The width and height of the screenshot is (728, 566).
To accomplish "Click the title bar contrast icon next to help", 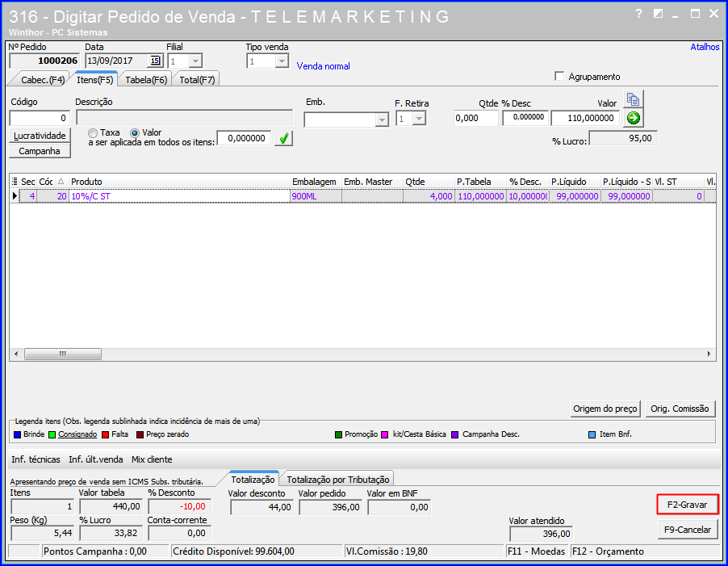I will [x=658, y=14].
